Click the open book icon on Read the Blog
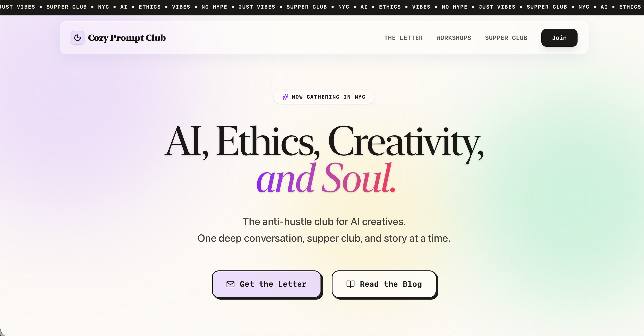The height and width of the screenshot is (336, 644). click(350, 284)
